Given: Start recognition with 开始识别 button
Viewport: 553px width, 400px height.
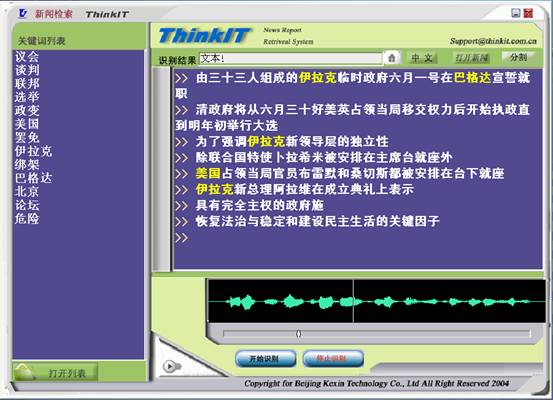Looking at the screenshot, I should tap(265, 359).
